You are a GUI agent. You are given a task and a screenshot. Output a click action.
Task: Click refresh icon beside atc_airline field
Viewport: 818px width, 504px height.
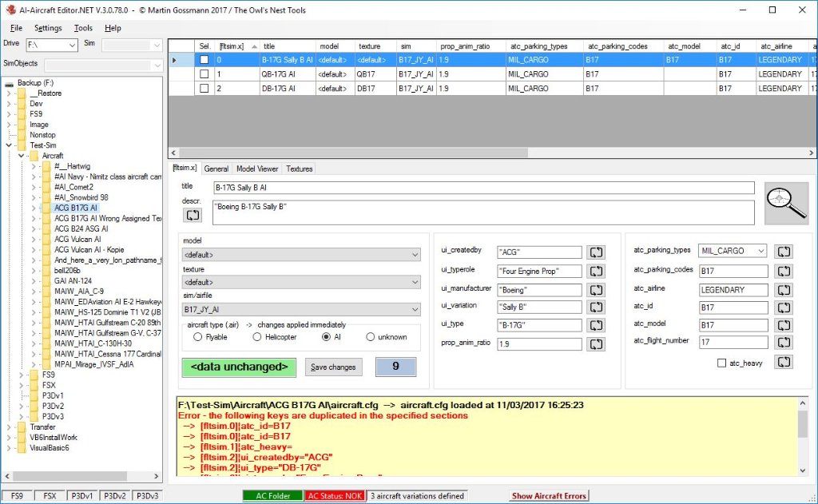pos(784,290)
